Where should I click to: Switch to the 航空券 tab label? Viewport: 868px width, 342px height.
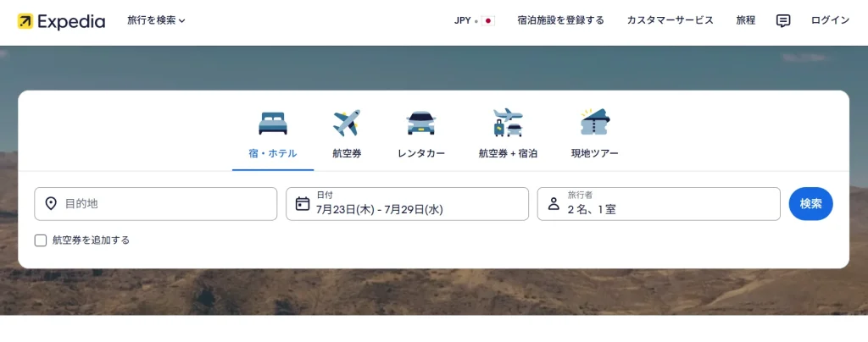tap(347, 153)
